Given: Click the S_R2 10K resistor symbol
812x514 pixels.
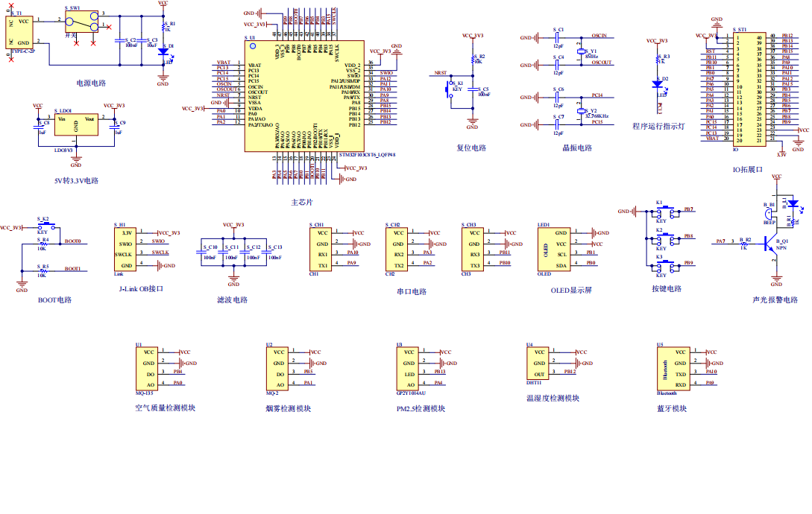Looking at the screenshot, I should pyautogui.click(x=473, y=60).
